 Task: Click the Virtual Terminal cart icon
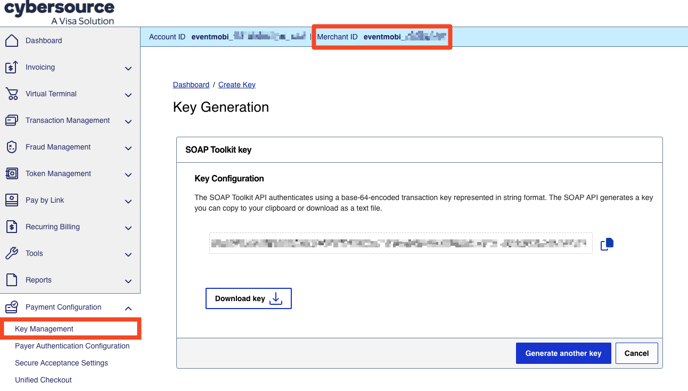point(12,94)
